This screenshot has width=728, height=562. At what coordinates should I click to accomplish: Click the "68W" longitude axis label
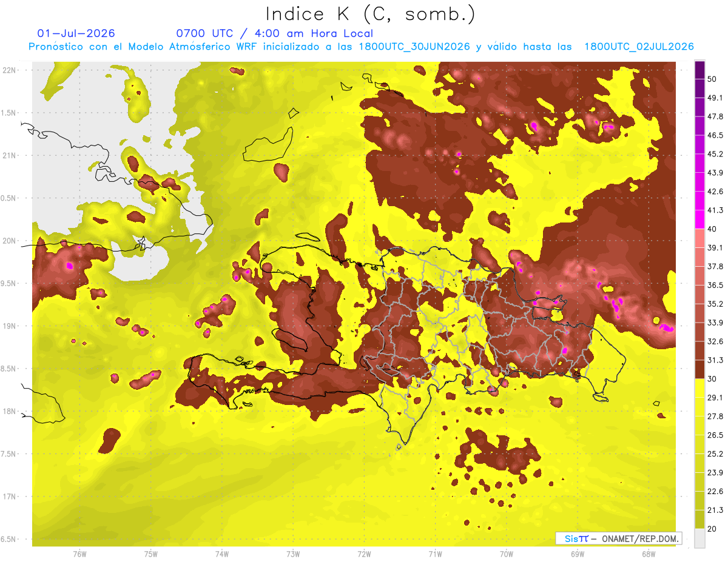[649, 554]
